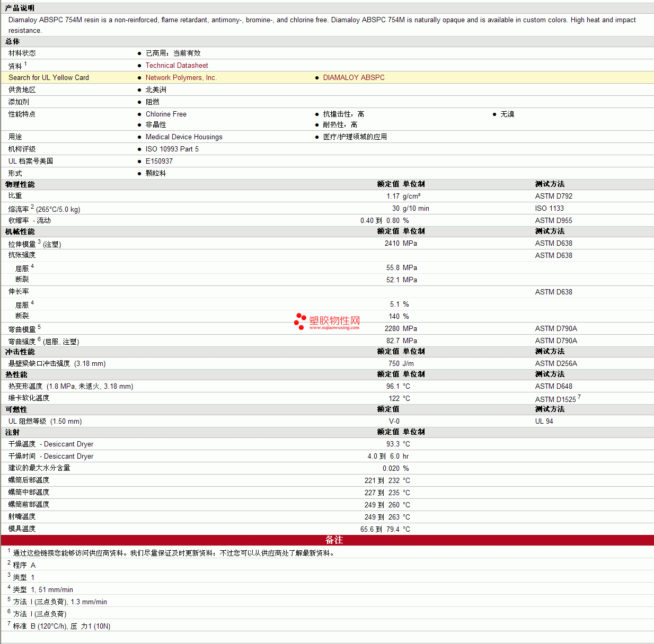Image resolution: width=654 pixels, height=644 pixels.
Task: Select footnote 7 '标准 B (120°C/h)' text
Action: 61,626
